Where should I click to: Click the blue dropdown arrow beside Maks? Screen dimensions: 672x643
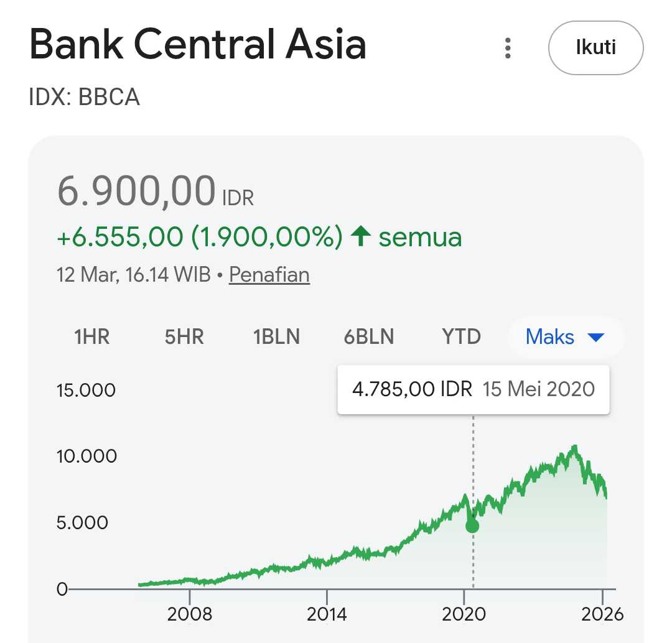coord(595,338)
